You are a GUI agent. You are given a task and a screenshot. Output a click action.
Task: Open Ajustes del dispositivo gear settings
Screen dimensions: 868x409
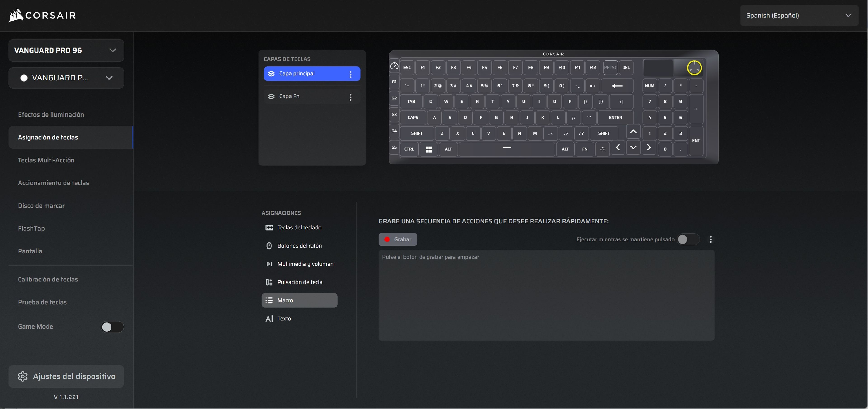[x=66, y=376]
